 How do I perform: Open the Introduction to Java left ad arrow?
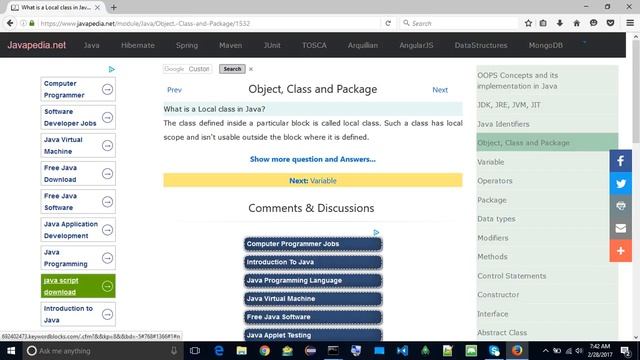pos(107,314)
